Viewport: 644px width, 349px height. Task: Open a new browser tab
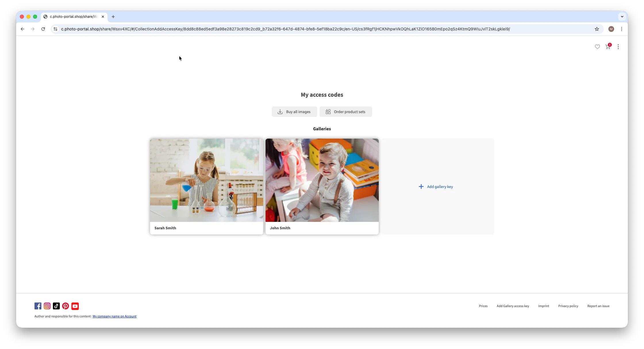point(113,17)
